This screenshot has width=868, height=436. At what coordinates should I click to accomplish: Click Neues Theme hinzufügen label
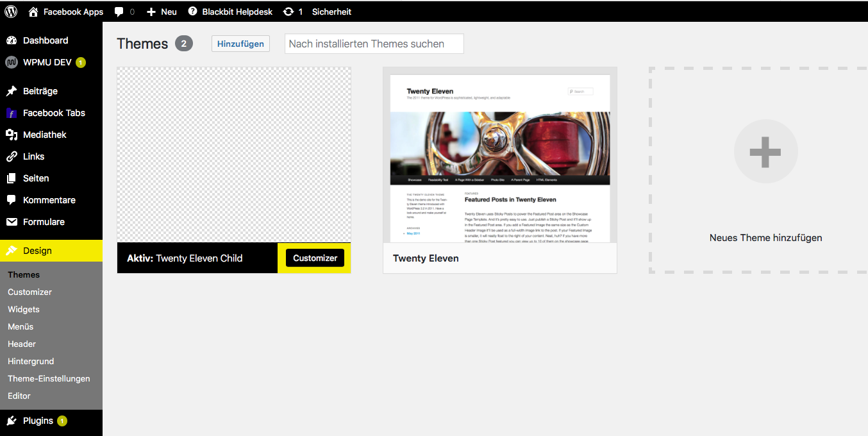pos(765,238)
